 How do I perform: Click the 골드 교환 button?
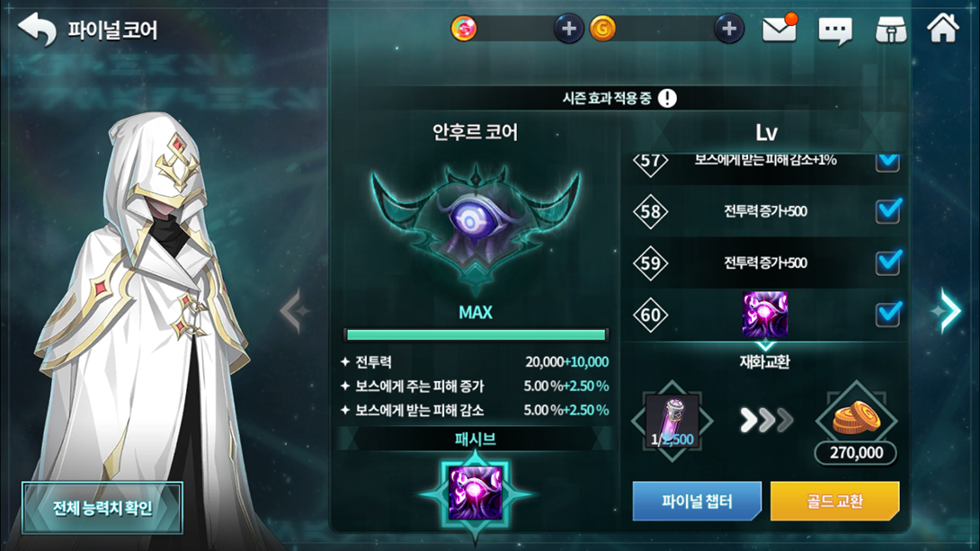[835, 501]
